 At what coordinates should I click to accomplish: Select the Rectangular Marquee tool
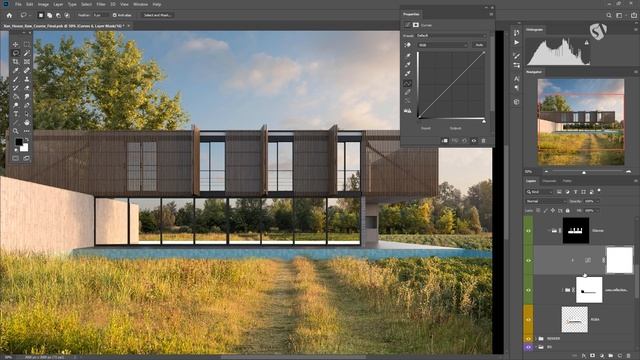27,44
